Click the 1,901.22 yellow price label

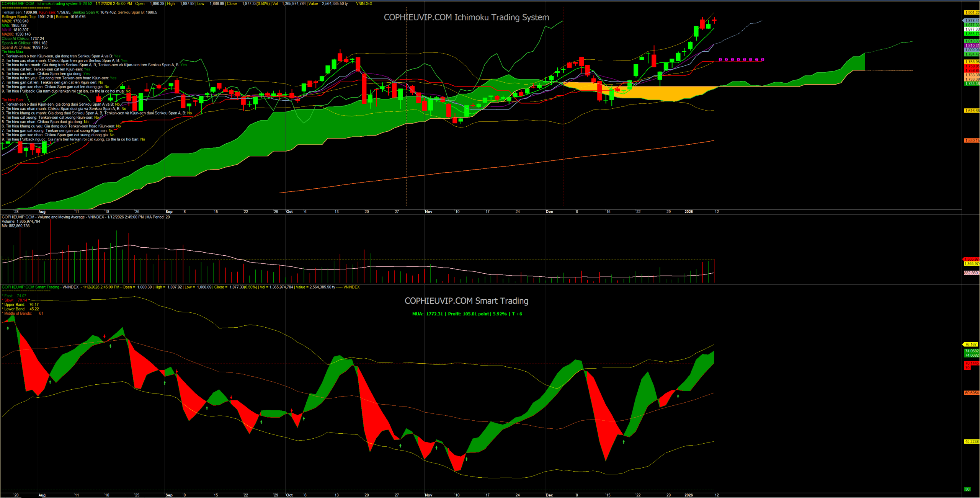tap(972, 13)
